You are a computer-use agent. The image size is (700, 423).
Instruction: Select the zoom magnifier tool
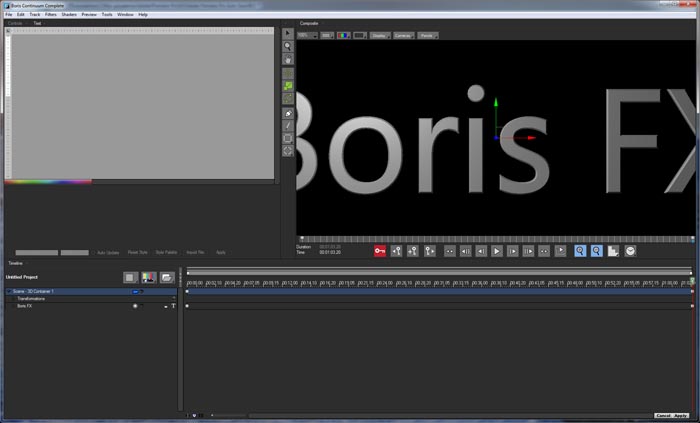(x=288, y=46)
